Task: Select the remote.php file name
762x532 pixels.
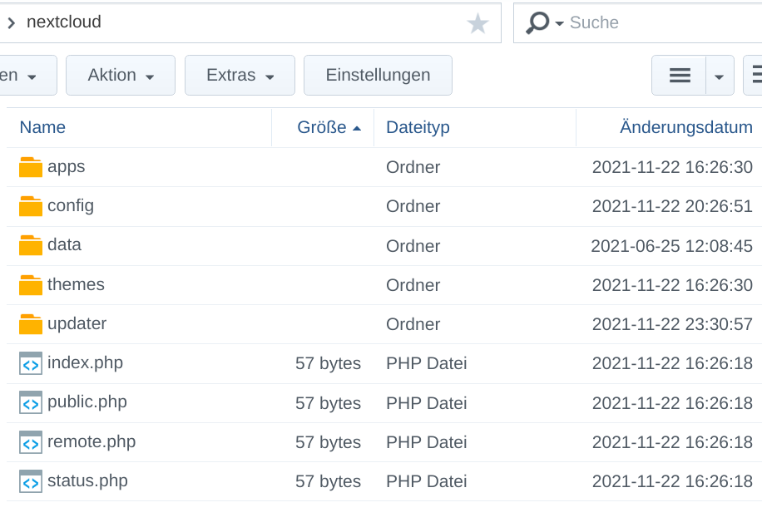Action: [92, 441]
